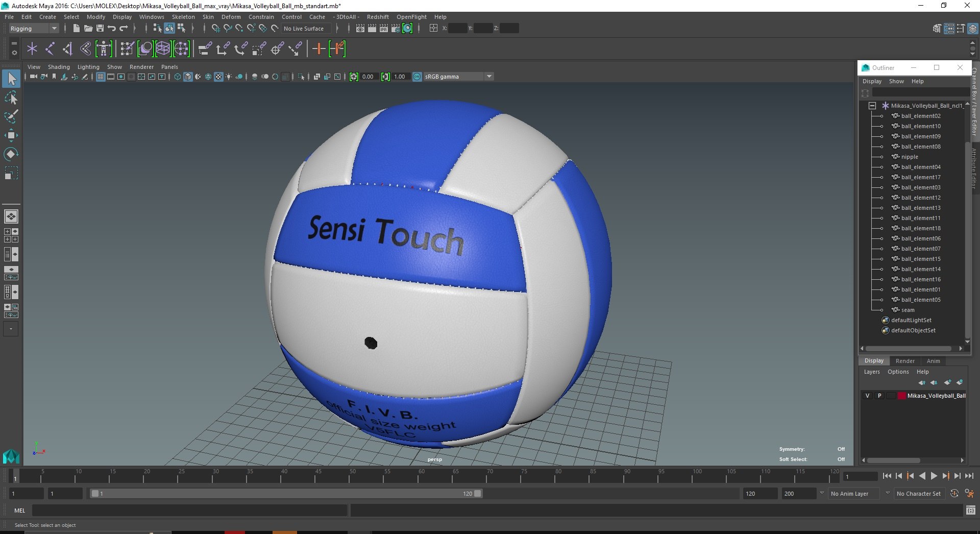Toggle textured display in viewport toolbar
This screenshot has width=980, height=534.
click(x=218, y=77)
